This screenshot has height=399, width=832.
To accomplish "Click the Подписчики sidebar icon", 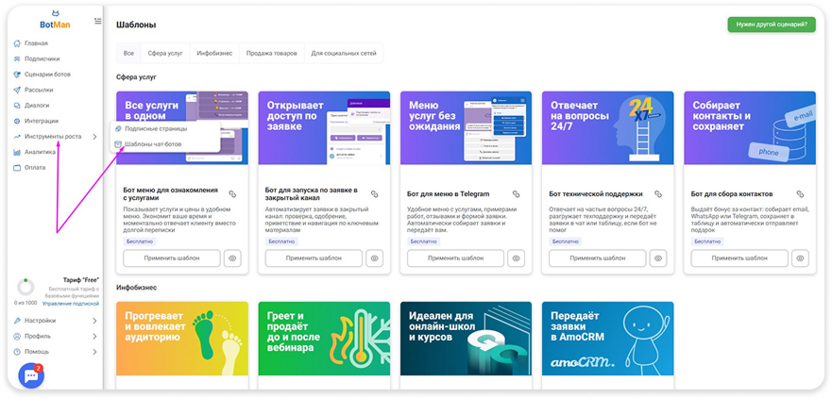I will [17, 59].
